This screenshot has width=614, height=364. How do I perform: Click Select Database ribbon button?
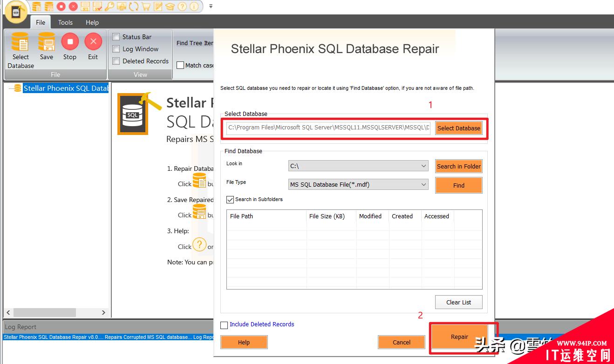click(x=20, y=51)
